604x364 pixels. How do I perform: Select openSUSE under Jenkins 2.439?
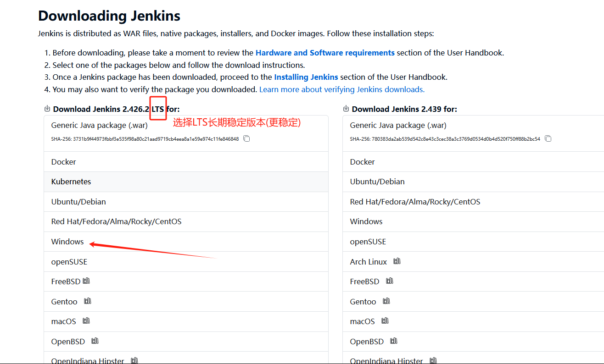coord(473,242)
